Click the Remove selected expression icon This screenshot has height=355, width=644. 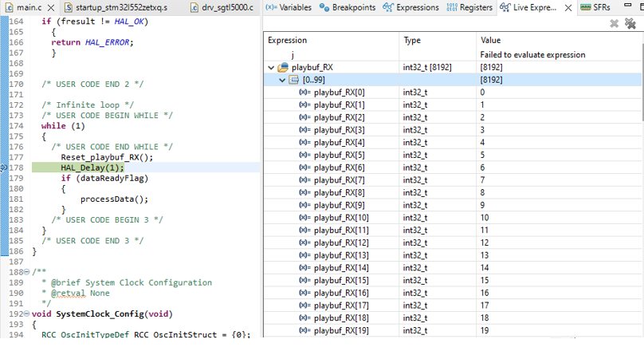pyautogui.click(x=614, y=23)
